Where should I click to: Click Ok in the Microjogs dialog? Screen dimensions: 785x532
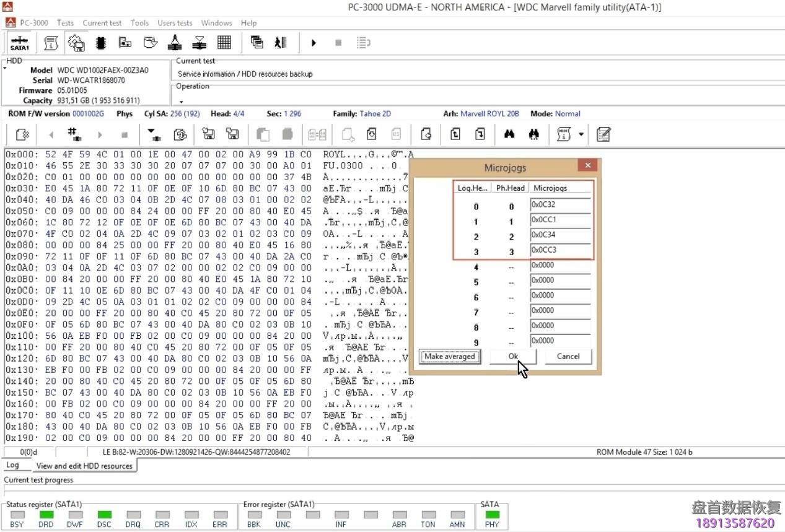tap(513, 356)
